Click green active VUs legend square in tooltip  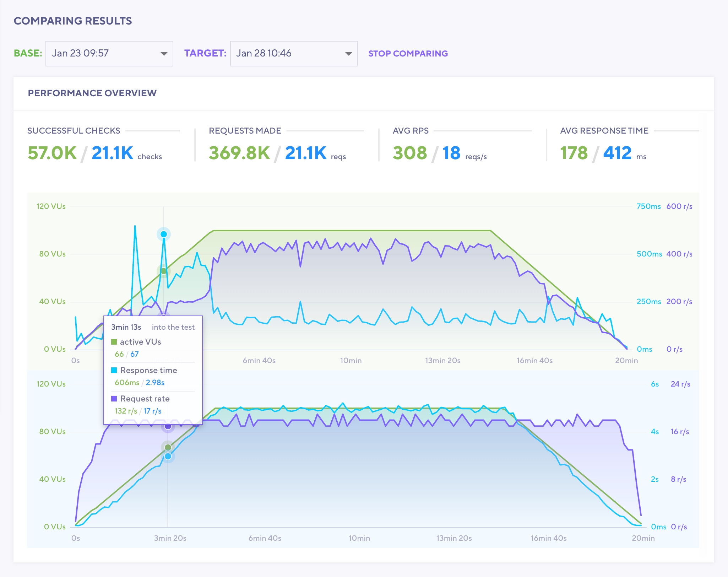(114, 342)
